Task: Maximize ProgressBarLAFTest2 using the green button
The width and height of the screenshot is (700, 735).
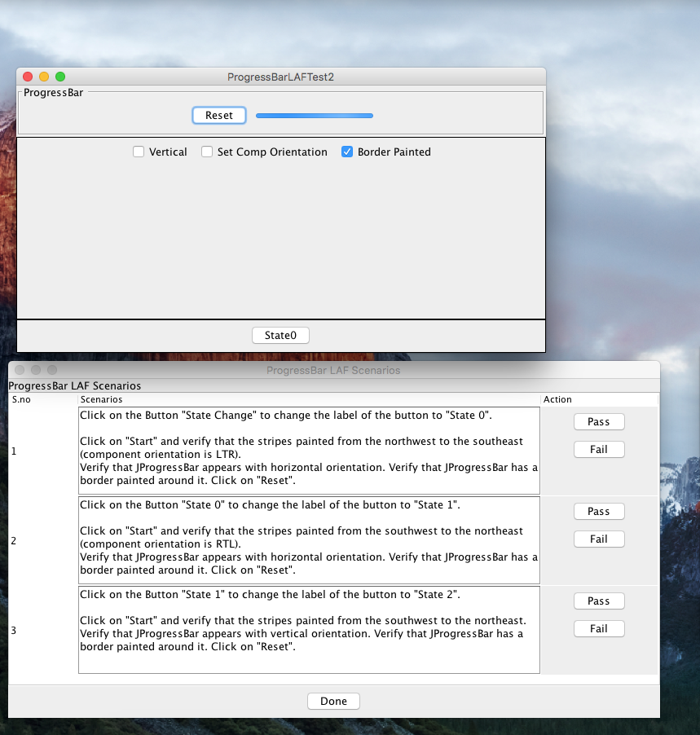Action: tap(60, 77)
